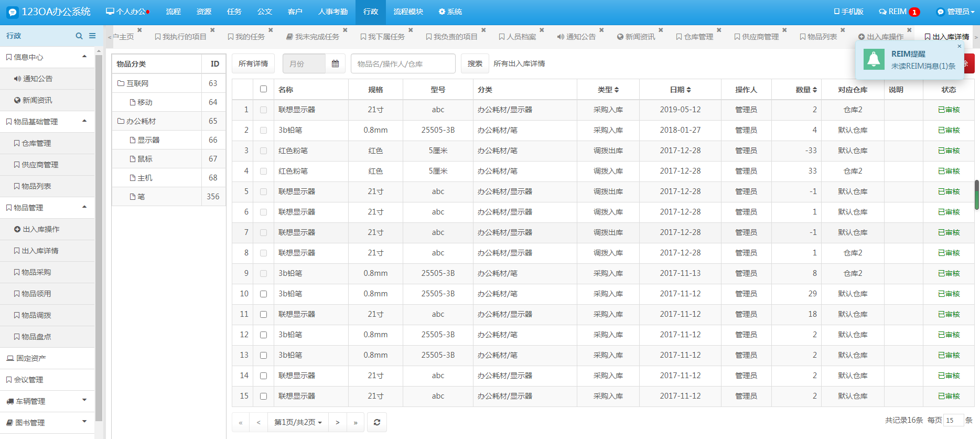Screen dimensions: 980x439
Task: Click the 搜索 search button
Action: click(475, 63)
